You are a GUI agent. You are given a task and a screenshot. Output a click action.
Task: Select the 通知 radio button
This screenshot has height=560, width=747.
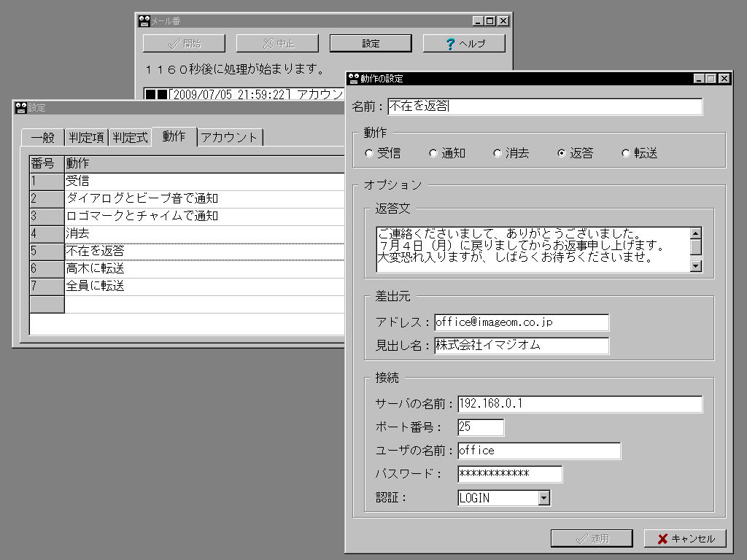pos(433,153)
